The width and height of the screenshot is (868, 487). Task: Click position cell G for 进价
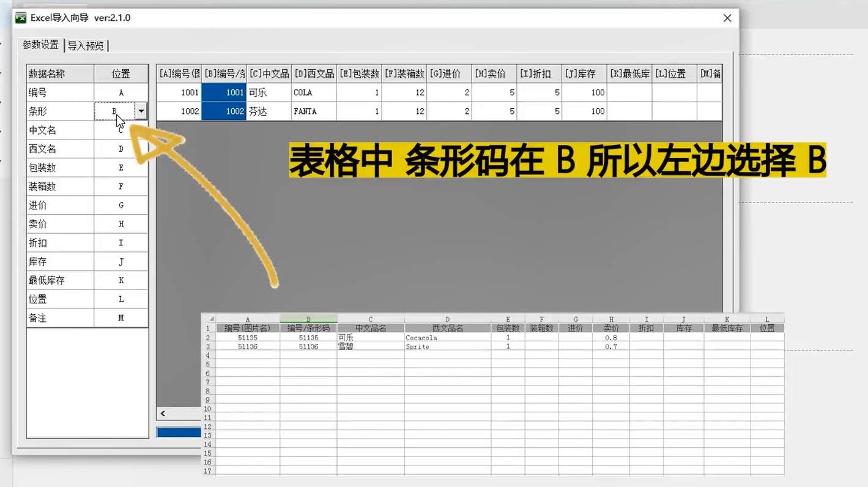[x=121, y=205]
